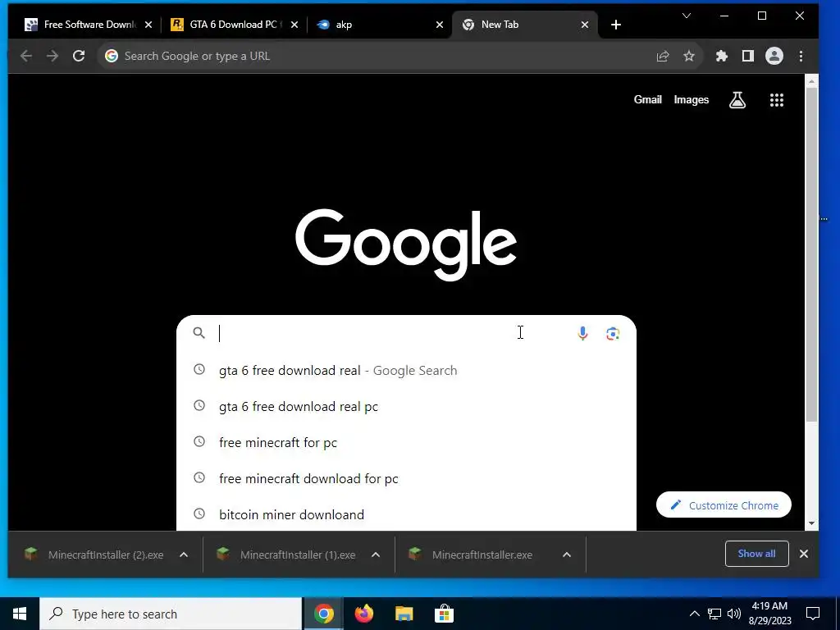Image resolution: width=840 pixels, height=630 pixels.
Task: Select the New Tab tab
Action: point(525,25)
